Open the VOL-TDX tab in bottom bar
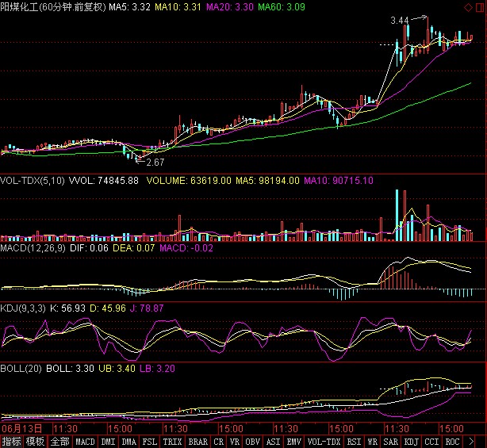 coord(324,442)
